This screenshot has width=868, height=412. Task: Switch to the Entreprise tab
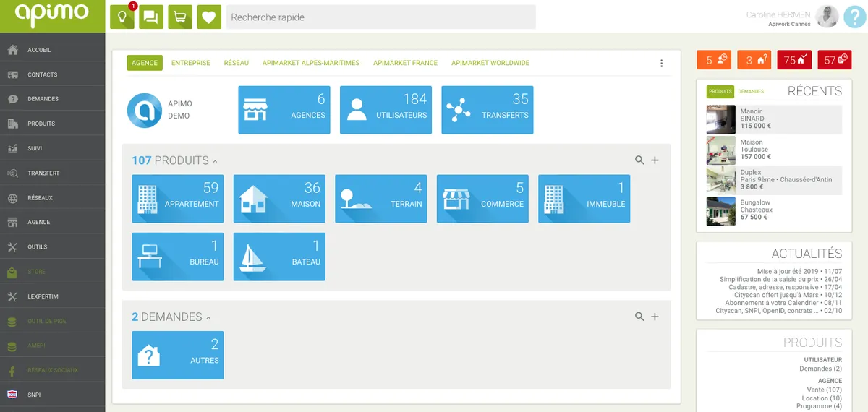[x=191, y=63]
